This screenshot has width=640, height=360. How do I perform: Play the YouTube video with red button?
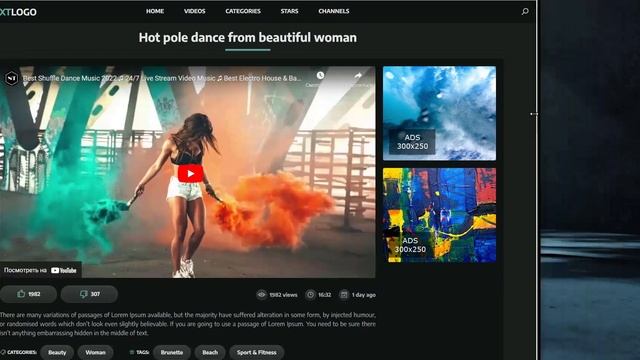190,173
